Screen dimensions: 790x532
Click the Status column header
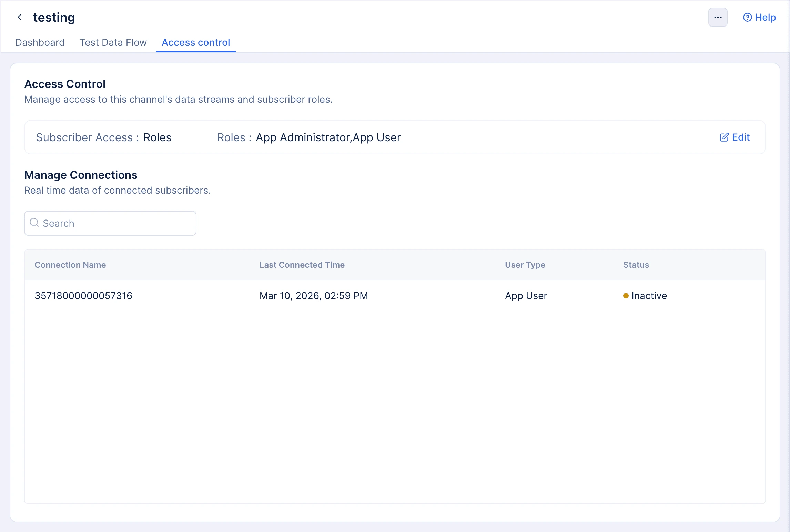[x=636, y=265]
